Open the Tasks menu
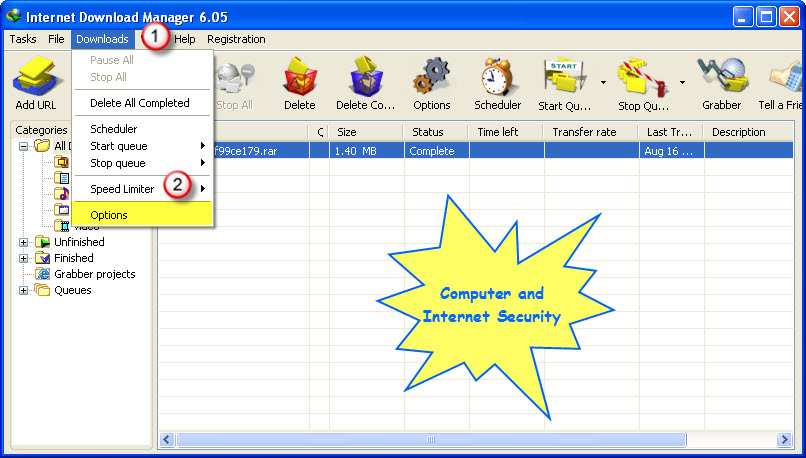 23,39
